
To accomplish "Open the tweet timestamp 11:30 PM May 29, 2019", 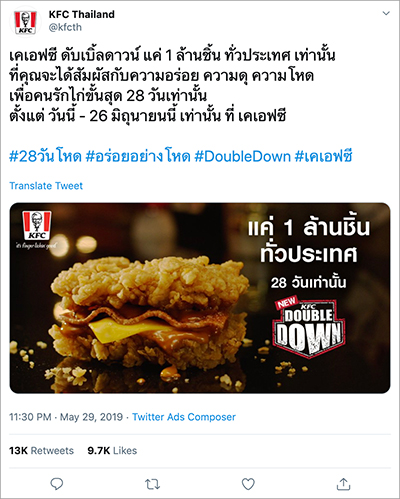I will coord(66,417).
